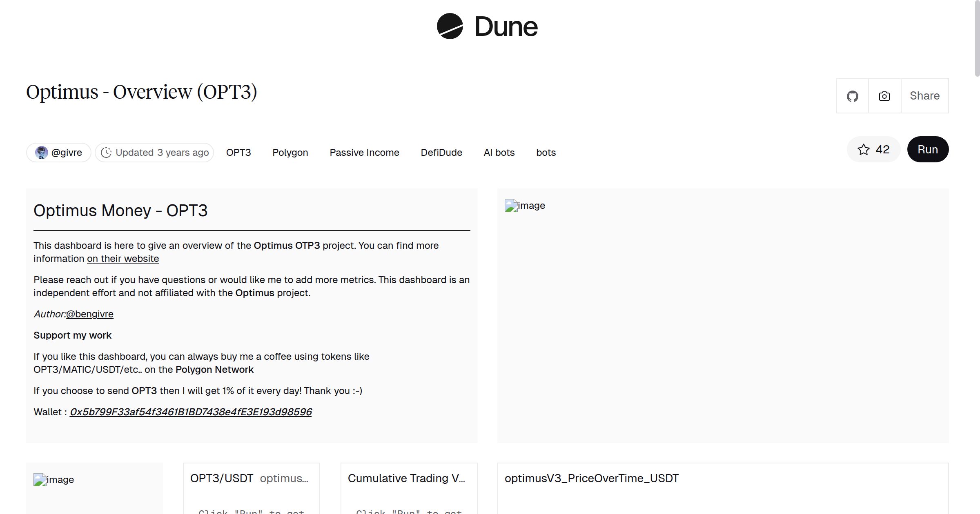Image resolution: width=980 pixels, height=514 pixels.
Task: Open the DefiDude tag
Action: [x=441, y=153]
